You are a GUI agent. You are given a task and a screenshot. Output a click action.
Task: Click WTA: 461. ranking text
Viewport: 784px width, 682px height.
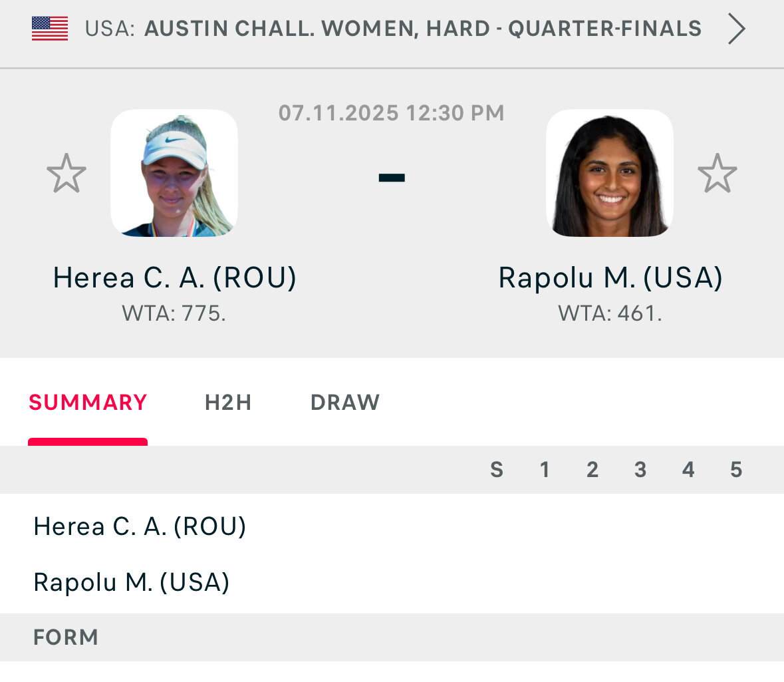click(610, 313)
